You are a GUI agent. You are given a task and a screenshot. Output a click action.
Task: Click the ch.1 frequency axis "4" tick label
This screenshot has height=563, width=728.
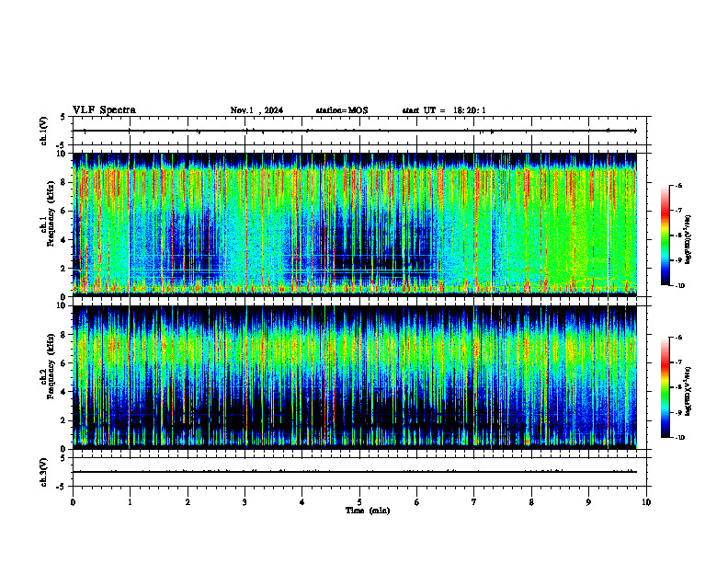64,240
